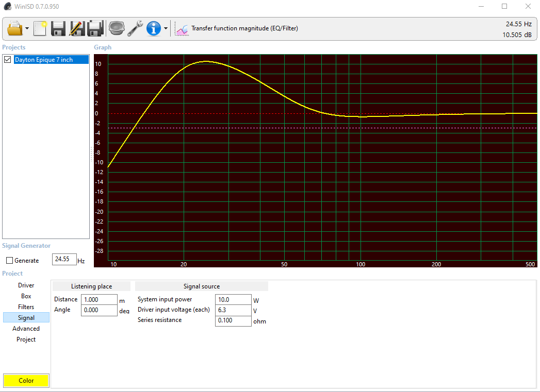Click System input power field
540x392 pixels.
coord(233,299)
